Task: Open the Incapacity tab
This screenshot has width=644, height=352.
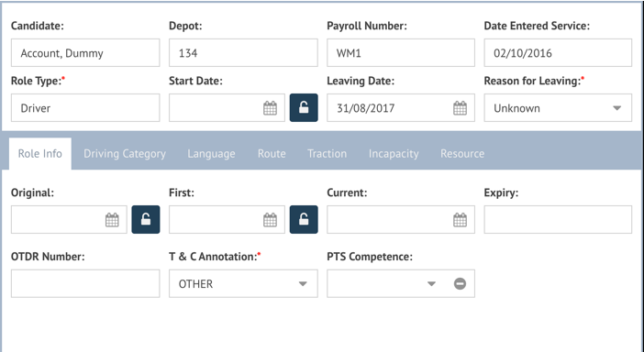Action: click(x=394, y=153)
